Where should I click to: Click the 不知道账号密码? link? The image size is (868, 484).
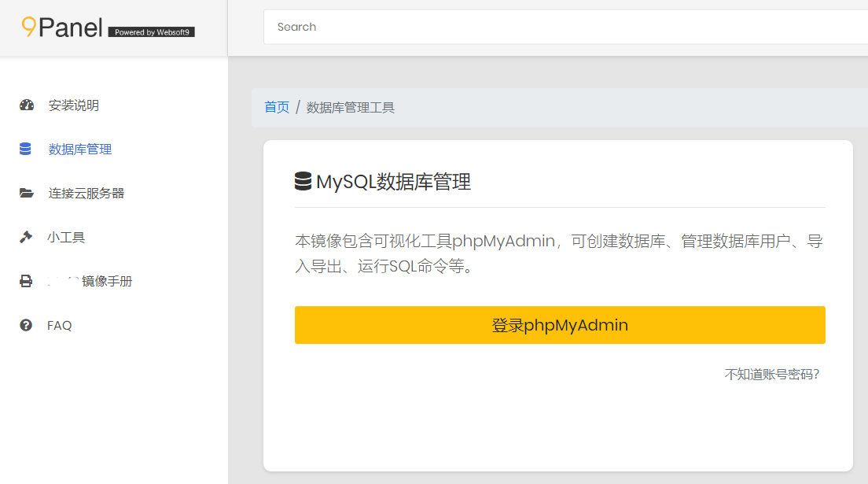click(771, 375)
